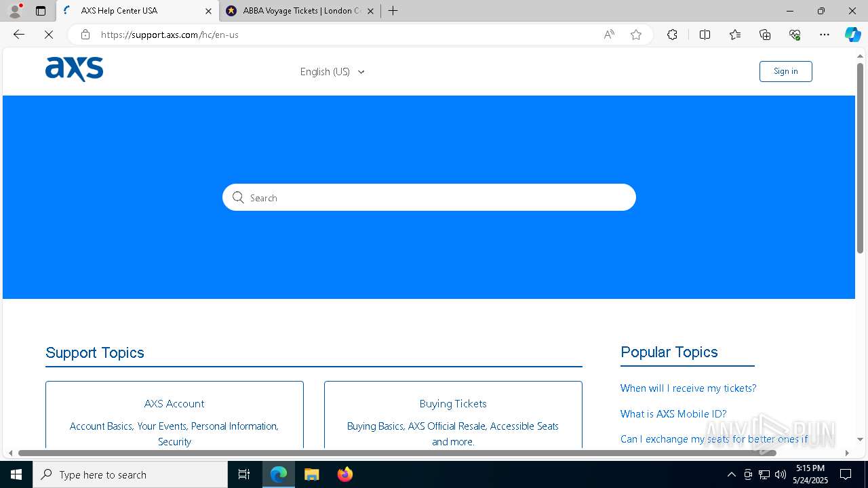Switch to the ABBA Voyage Tickets tab

click(300, 11)
